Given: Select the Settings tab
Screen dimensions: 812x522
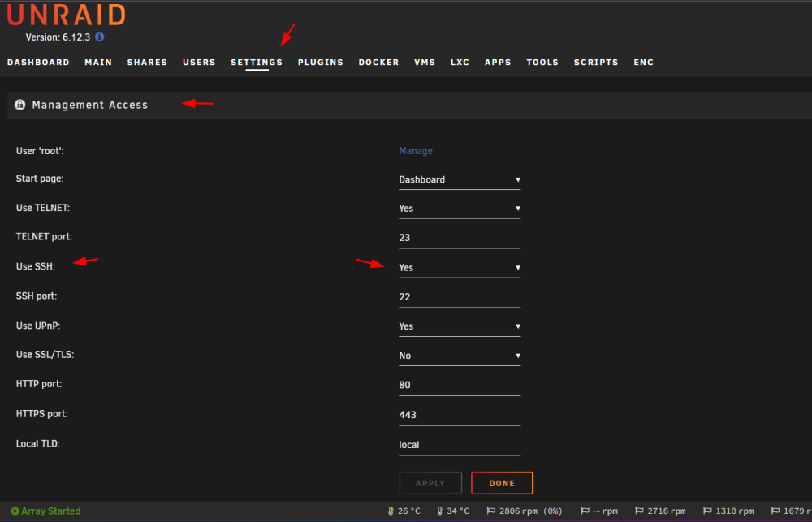Looking at the screenshot, I should tap(257, 63).
